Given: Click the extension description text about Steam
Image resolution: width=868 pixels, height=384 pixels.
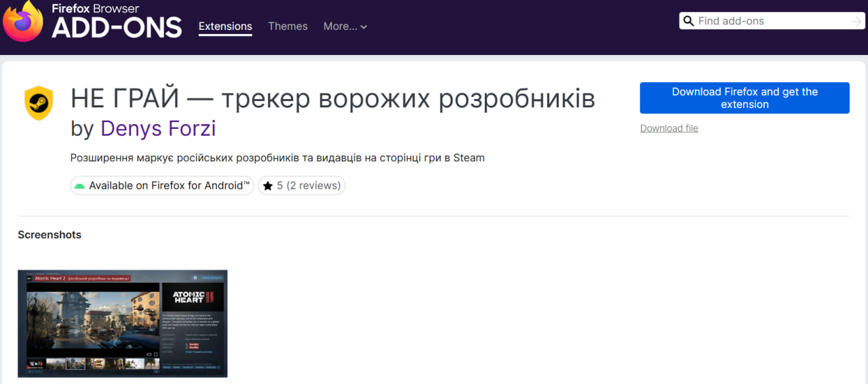Looking at the screenshot, I should [x=277, y=158].
